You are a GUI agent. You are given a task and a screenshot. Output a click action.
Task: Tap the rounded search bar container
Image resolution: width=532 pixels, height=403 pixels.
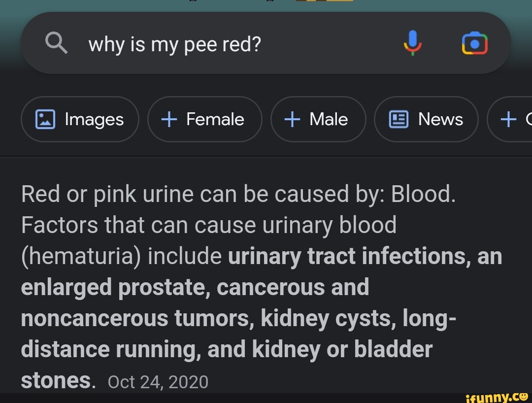(266, 43)
